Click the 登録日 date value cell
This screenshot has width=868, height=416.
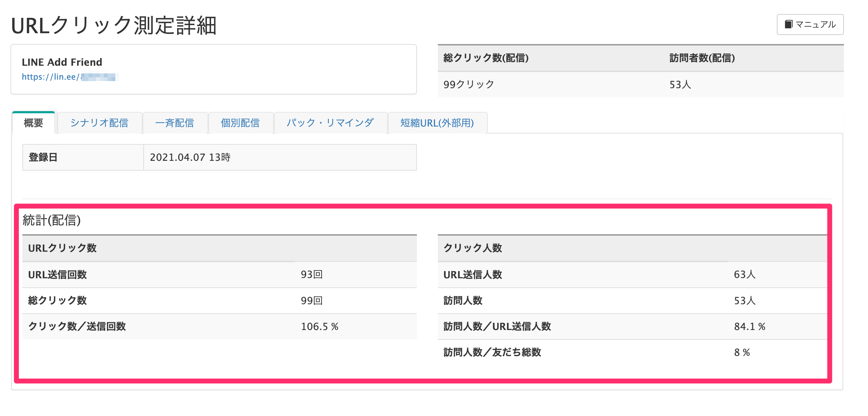point(190,157)
